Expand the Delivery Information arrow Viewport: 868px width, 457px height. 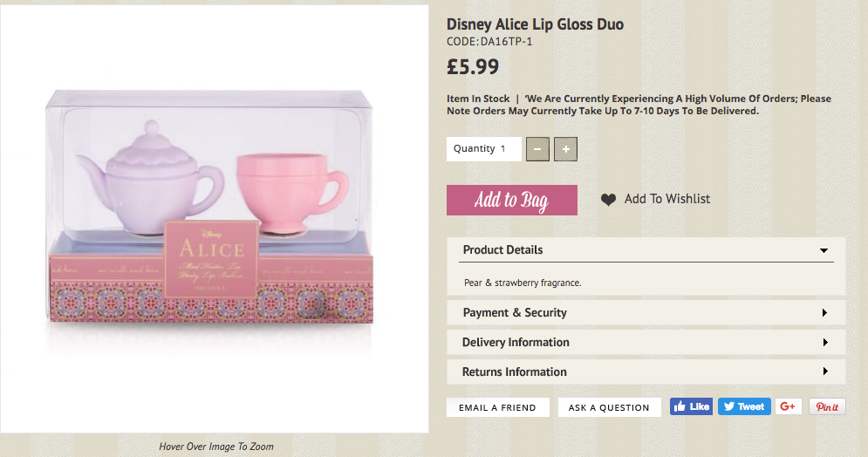[825, 343]
